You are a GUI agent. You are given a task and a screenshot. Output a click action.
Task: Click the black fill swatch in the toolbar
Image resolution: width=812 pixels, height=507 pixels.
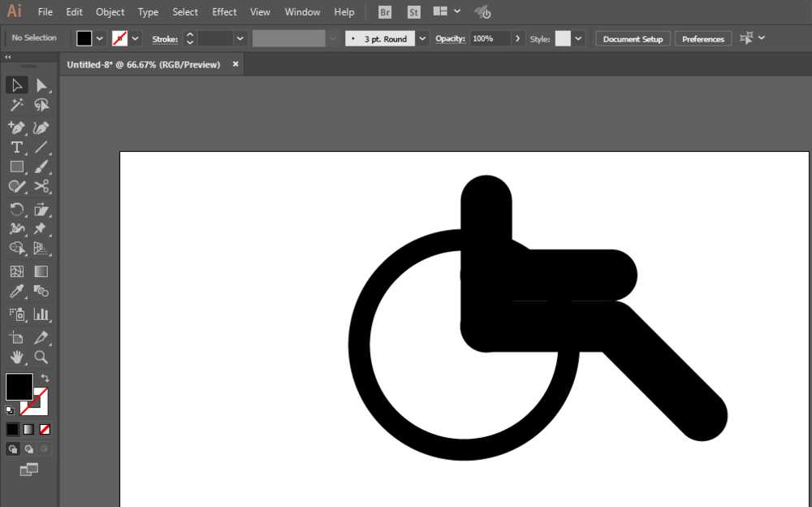19,386
